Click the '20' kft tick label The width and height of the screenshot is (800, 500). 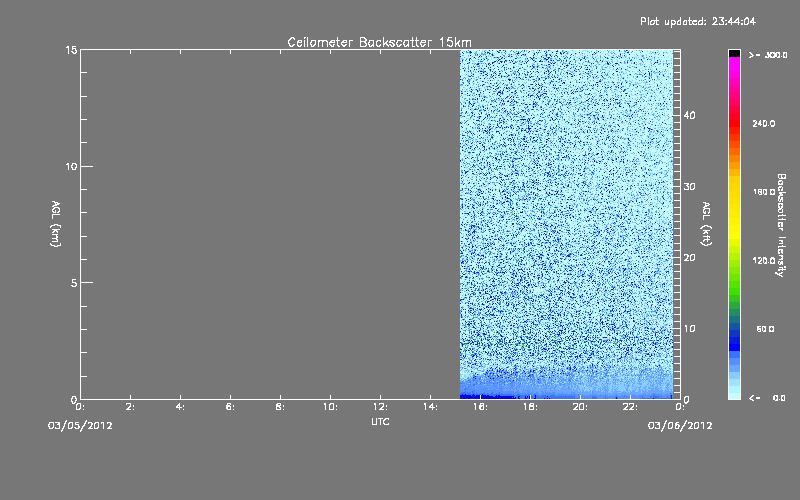coord(689,258)
